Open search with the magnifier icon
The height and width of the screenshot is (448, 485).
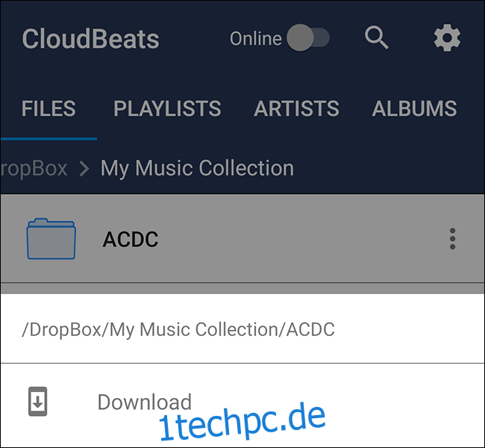tap(376, 38)
